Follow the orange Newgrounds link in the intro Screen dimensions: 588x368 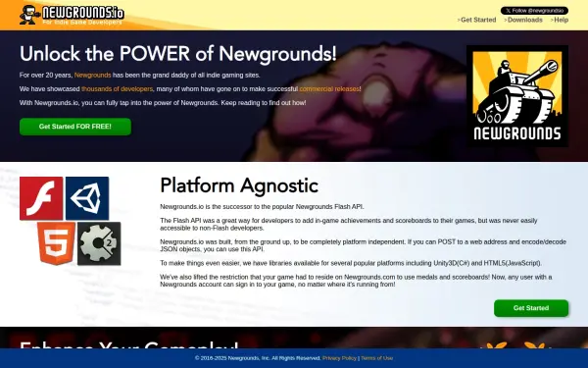93,76
